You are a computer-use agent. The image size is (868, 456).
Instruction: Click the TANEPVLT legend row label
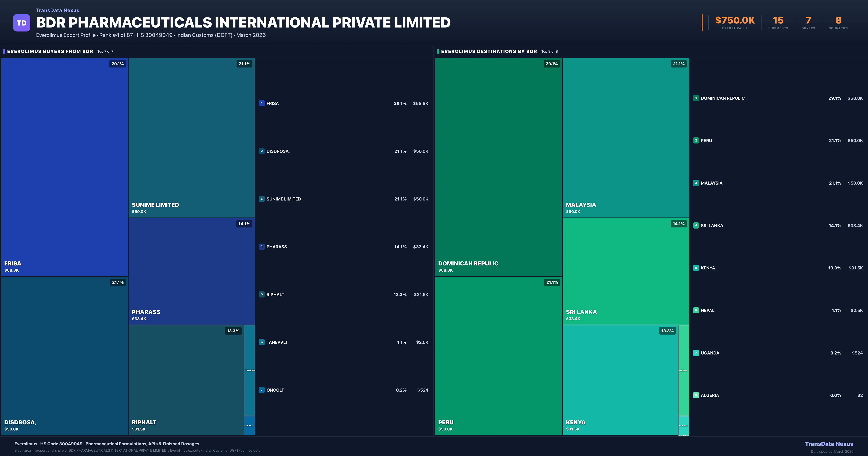pyautogui.click(x=277, y=342)
